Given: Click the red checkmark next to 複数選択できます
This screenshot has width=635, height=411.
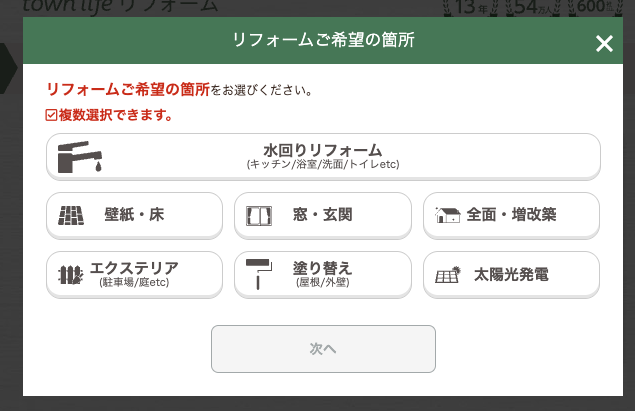Looking at the screenshot, I should coord(52,116).
